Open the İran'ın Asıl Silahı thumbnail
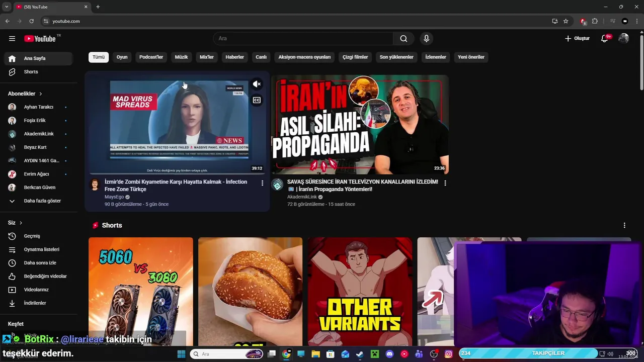The height and width of the screenshot is (362, 644). [360, 125]
